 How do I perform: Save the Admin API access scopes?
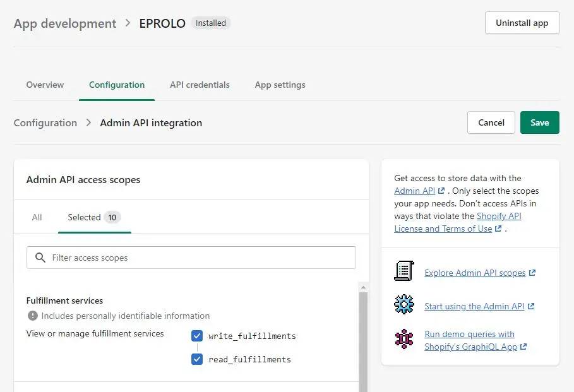tap(540, 122)
